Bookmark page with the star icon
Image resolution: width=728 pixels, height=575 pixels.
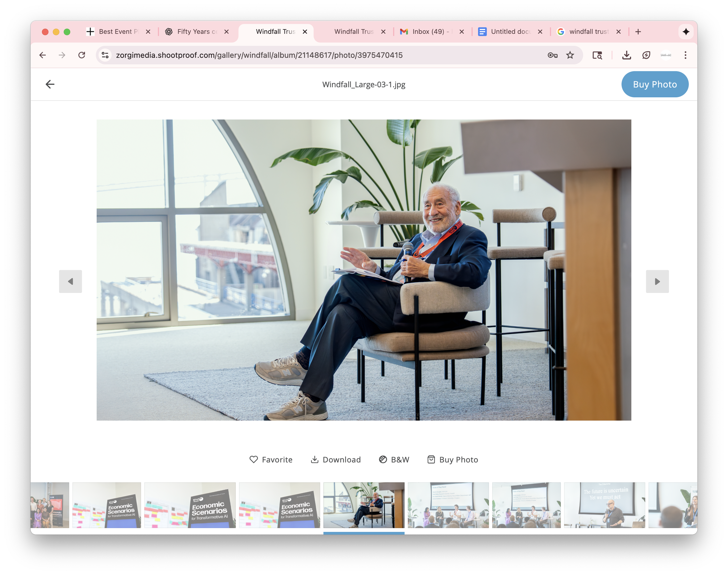570,55
